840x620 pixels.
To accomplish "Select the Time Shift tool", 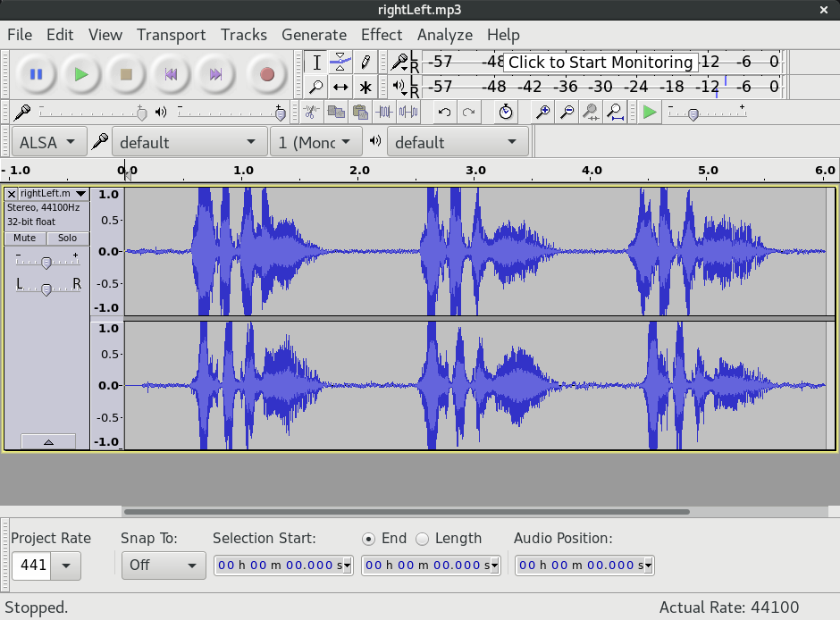I will pos(340,87).
